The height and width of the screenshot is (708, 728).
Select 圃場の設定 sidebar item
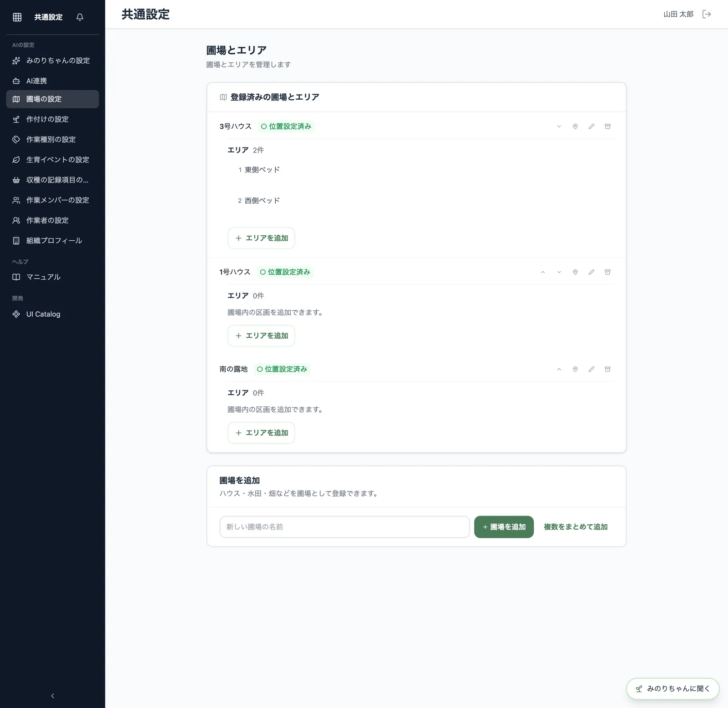coord(52,99)
